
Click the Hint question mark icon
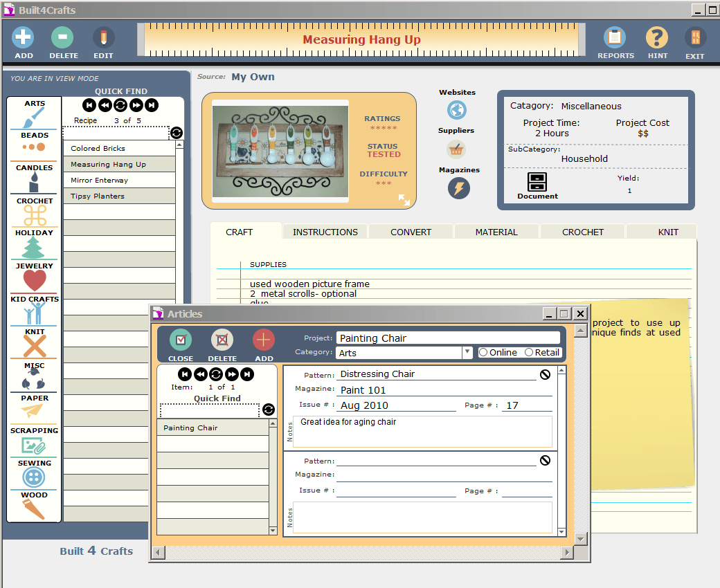pos(656,38)
